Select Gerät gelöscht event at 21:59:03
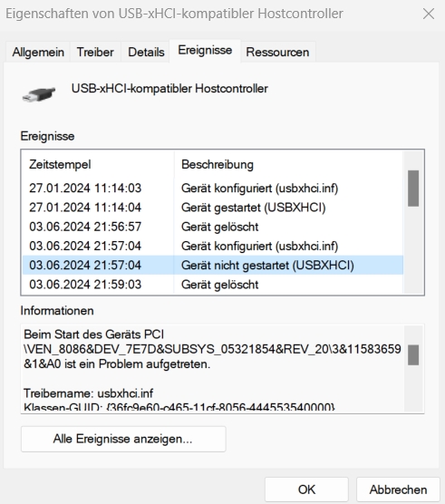Image resolution: width=445 pixels, height=504 pixels. [x=213, y=285]
